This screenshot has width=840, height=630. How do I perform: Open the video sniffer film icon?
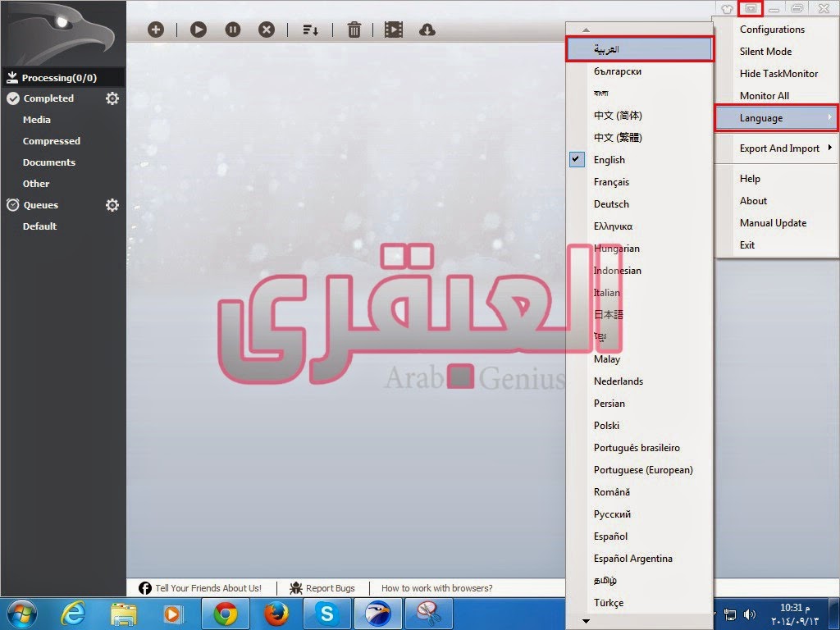(x=393, y=30)
